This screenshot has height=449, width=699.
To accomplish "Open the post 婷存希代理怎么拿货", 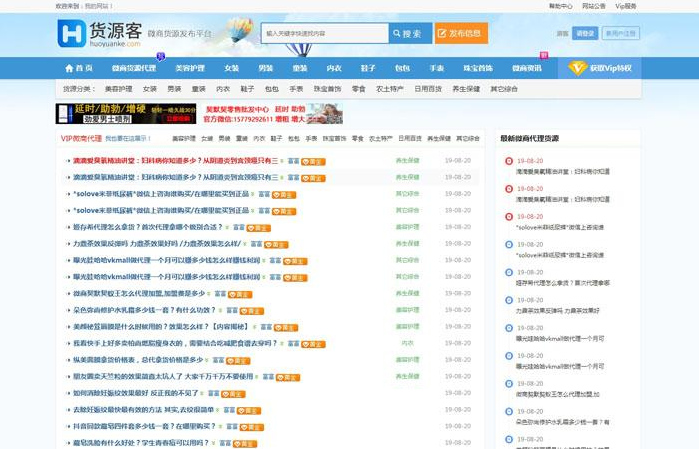I will 148,227.
